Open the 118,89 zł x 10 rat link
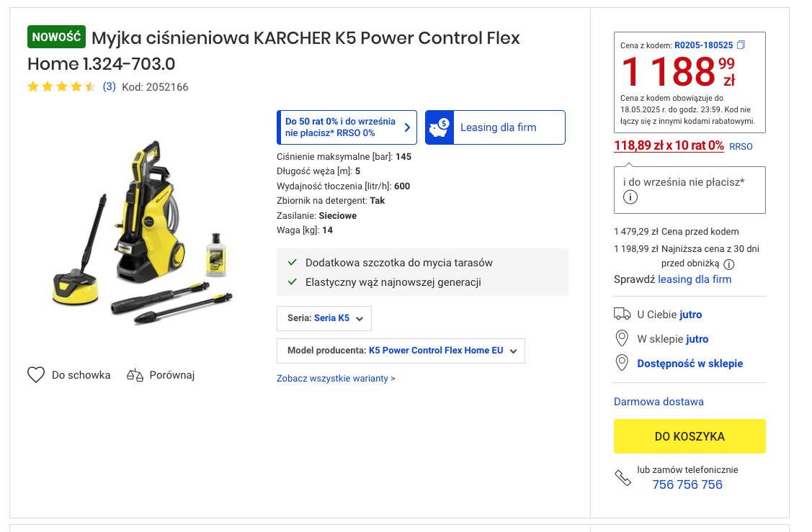The width and height of the screenshot is (812, 532). (669, 145)
